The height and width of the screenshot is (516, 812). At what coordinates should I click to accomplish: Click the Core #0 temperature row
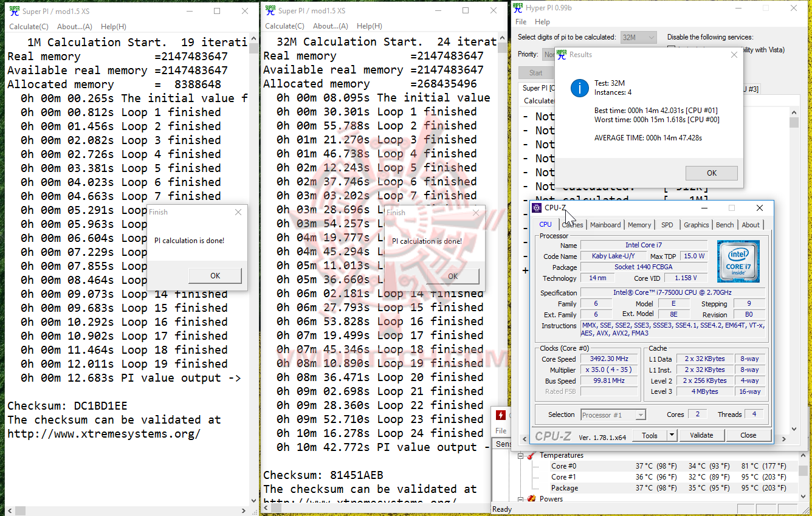click(x=656, y=466)
